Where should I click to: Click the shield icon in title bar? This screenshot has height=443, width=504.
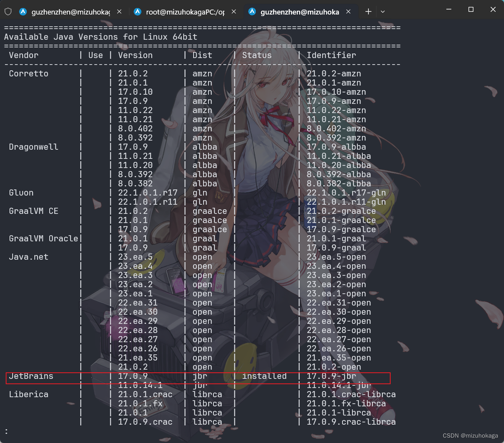[x=8, y=11]
